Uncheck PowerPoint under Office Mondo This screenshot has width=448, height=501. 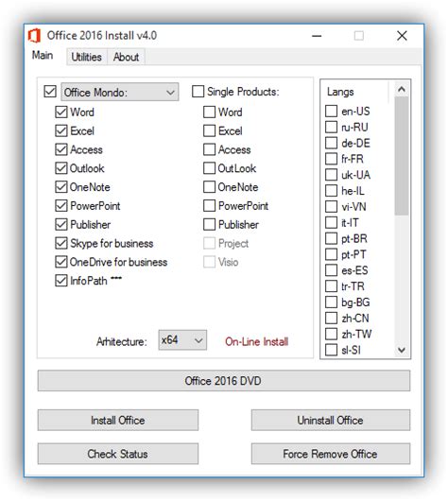pyautogui.click(x=61, y=206)
